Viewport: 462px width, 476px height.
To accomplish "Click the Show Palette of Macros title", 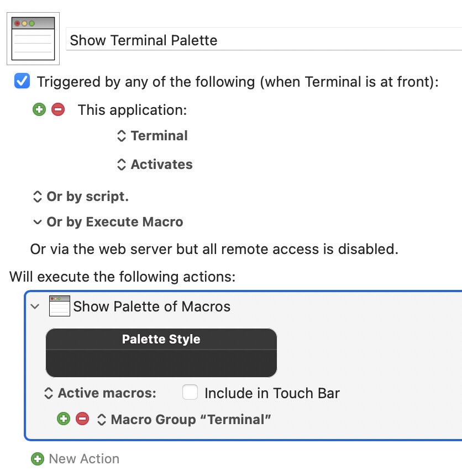I will pyautogui.click(x=152, y=306).
